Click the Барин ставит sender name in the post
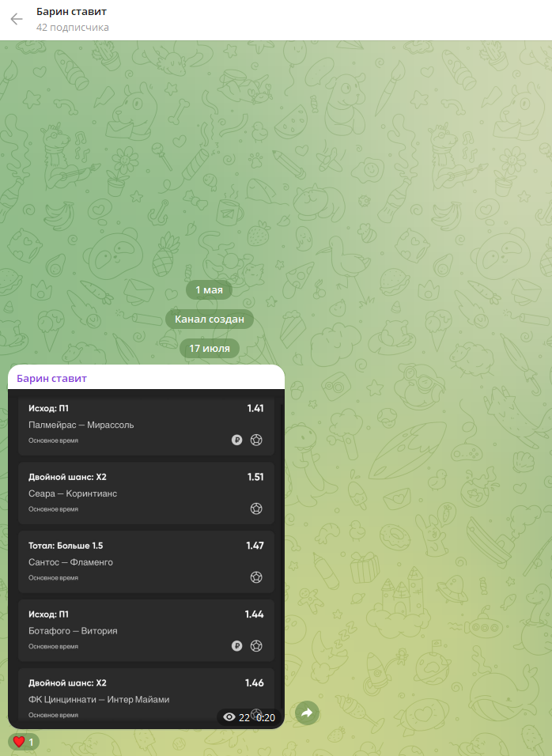This screenshot has width=552, height=756. point(52,379)
